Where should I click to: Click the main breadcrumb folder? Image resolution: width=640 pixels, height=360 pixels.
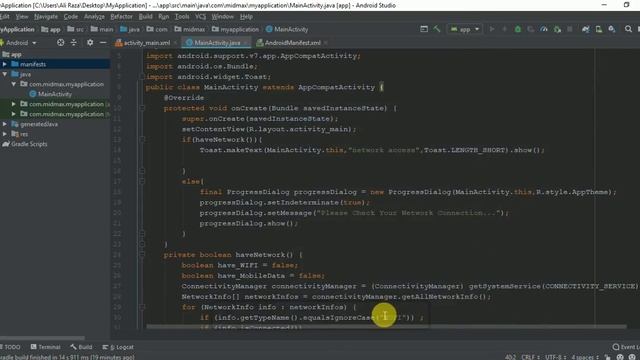point(102,29)
